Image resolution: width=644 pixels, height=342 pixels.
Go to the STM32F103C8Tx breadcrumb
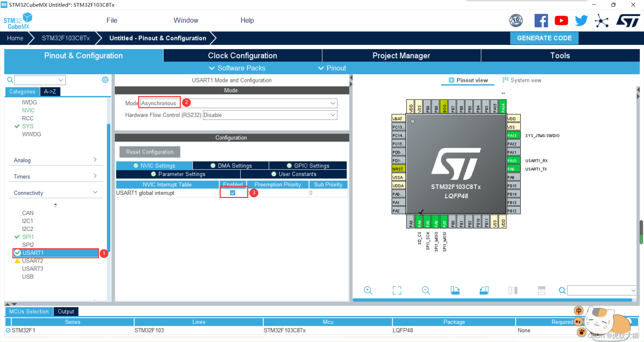pyautogui.click(x=66, y=38)
